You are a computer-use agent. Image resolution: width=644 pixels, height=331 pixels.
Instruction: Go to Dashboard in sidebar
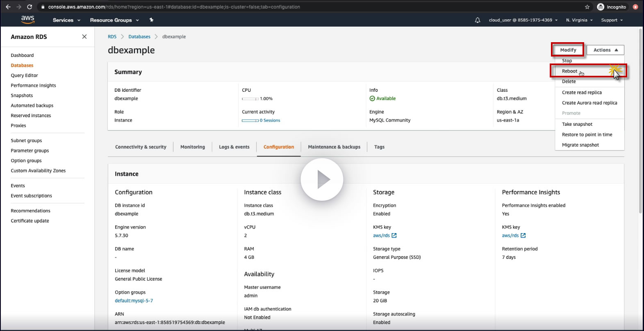point(22,55)
